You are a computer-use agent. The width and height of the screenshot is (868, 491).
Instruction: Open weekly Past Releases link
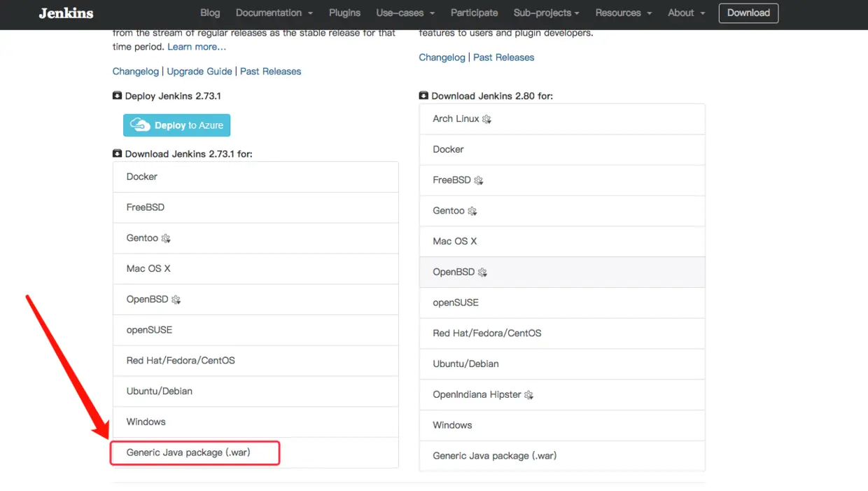click(x=504, y=57)
